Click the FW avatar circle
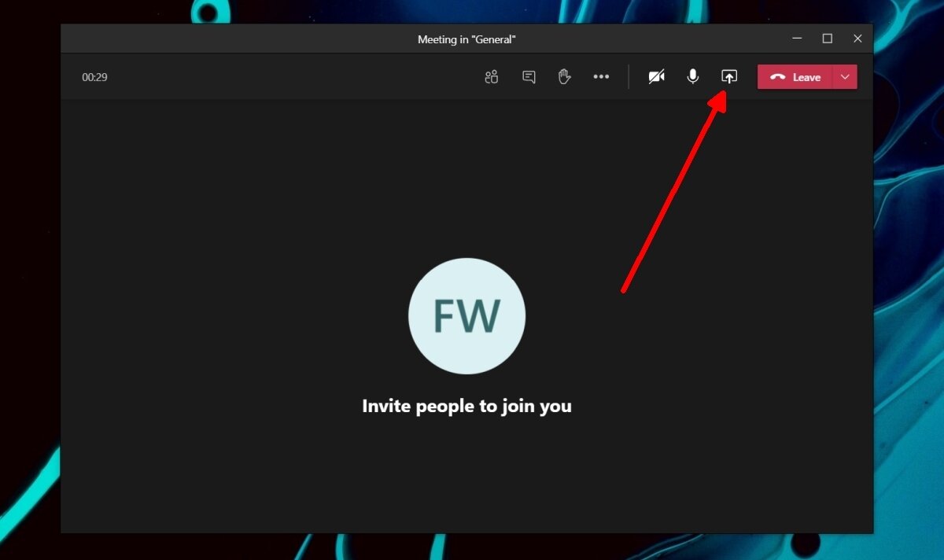This screenshot has height=560, width=944. click(x=466, y=316)
